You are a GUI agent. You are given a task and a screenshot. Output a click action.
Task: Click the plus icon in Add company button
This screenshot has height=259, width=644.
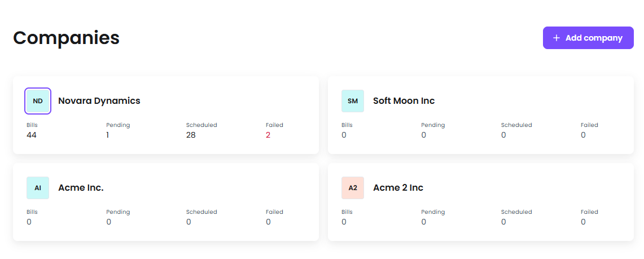(x=557, y=38)
